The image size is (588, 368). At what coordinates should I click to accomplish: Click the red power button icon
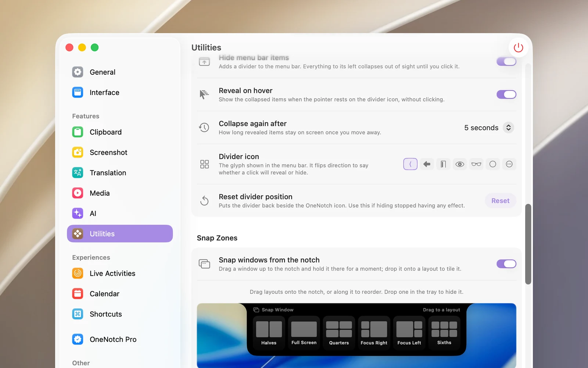(x=518, y=47)
